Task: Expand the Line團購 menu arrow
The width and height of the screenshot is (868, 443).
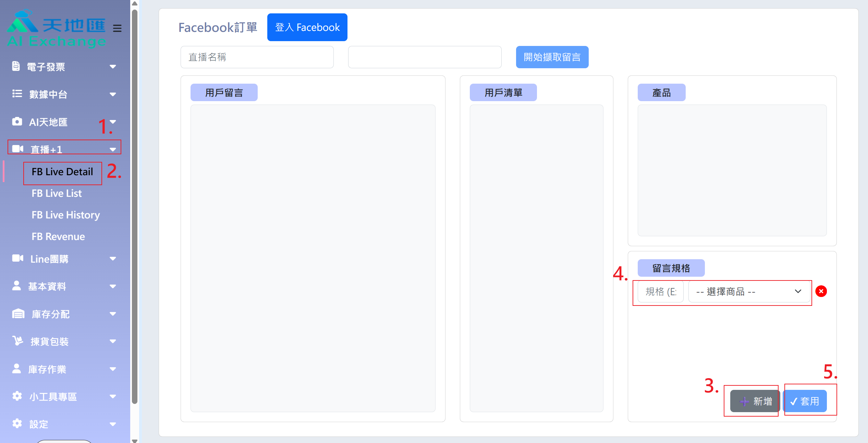Action: [x=113, y=259]
